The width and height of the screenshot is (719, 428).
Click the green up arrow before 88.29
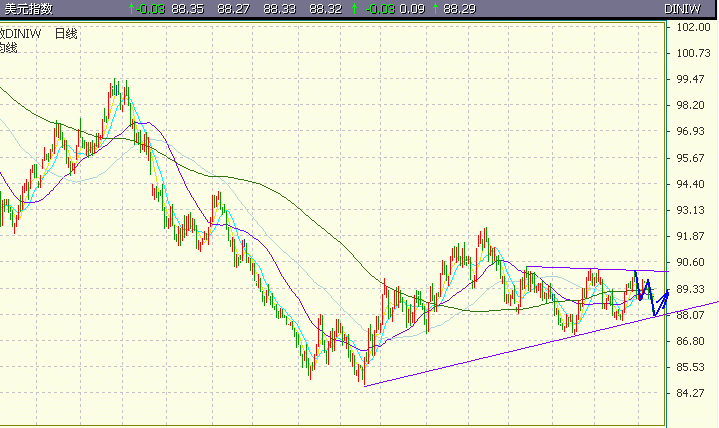436,9
